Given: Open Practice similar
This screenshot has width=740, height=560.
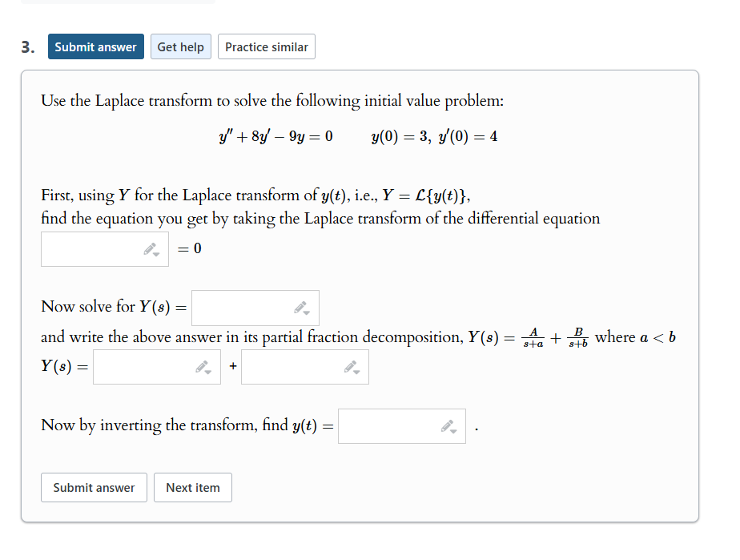Looking at the screenshot, I should 266,46.
